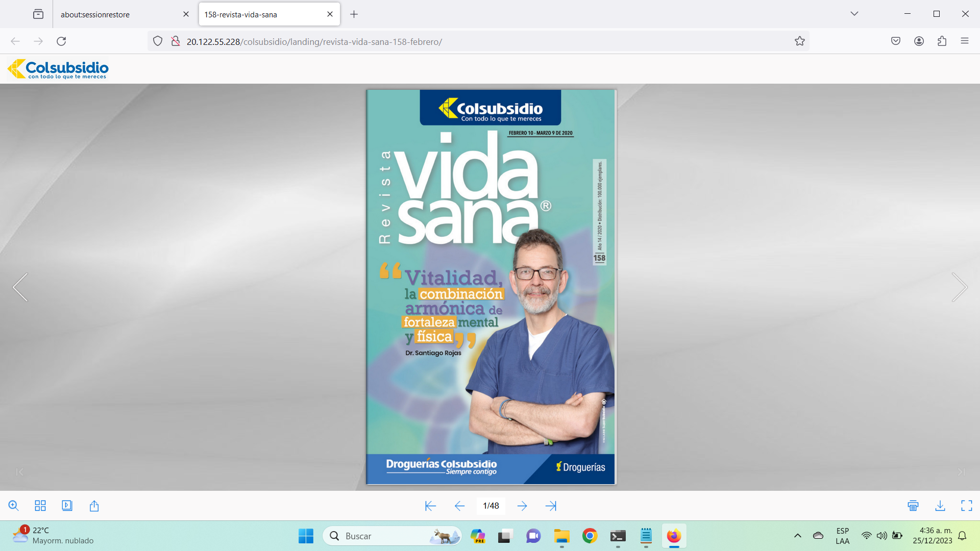
Task: Open Firefox application menu hamburger
Action: 964,41
